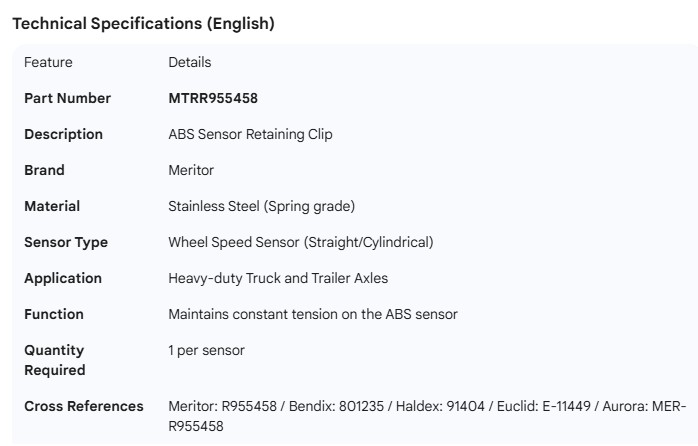Select the Material row label

click(x=52, y=206)
